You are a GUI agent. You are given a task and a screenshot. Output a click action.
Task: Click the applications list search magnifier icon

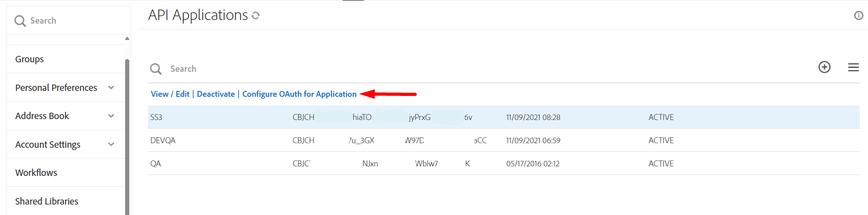156,69
